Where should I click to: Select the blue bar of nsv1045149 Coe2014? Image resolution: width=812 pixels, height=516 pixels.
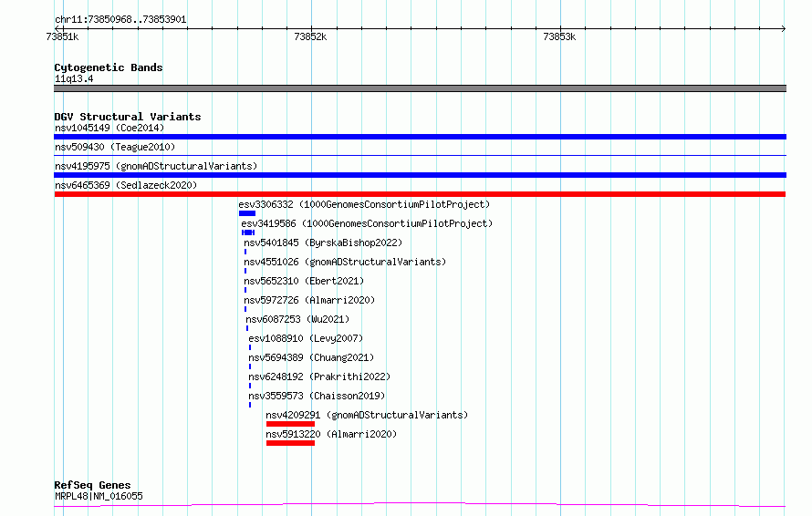pos(420,137)
